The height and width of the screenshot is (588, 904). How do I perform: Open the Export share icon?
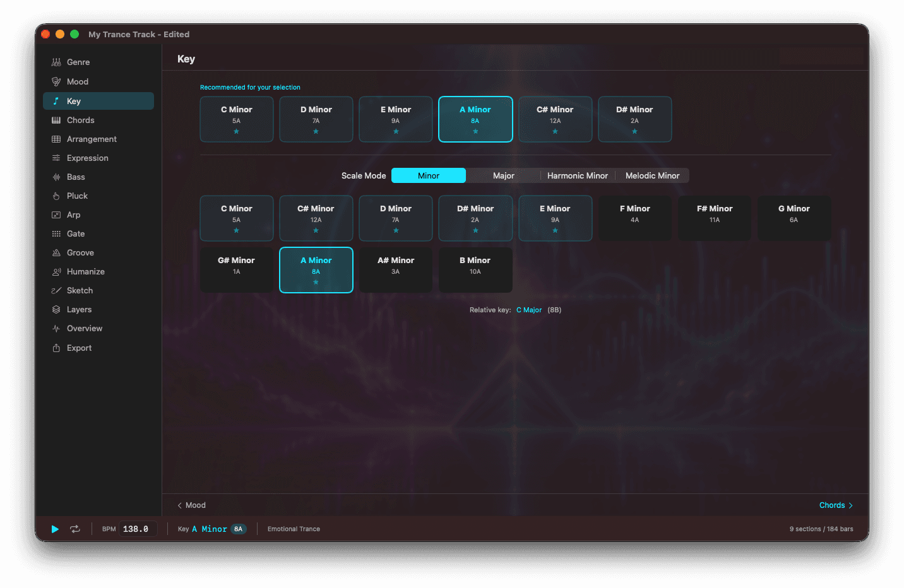tap(56, 348)
